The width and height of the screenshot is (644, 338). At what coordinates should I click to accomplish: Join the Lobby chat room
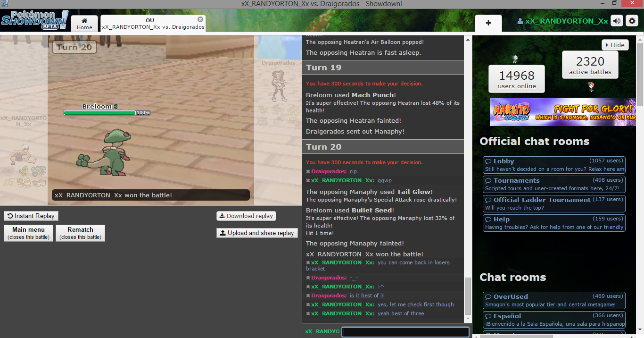pyautogui.click(x=554, y=165)
